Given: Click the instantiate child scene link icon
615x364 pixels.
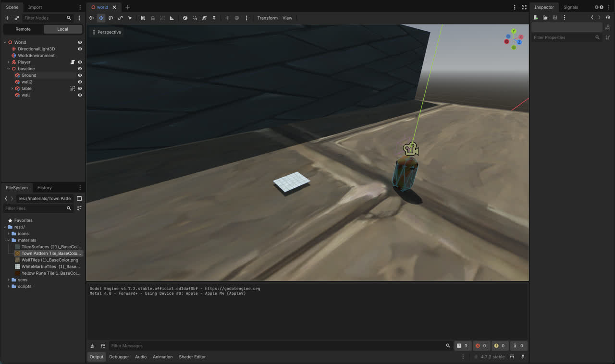Looking at the screenshot, I should (17, 18).
